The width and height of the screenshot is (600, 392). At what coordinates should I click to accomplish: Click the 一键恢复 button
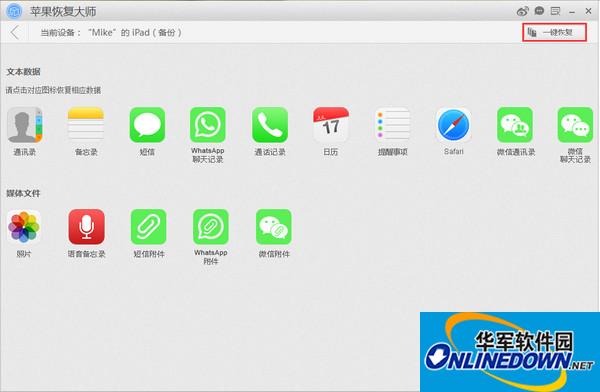click(554, 33)
